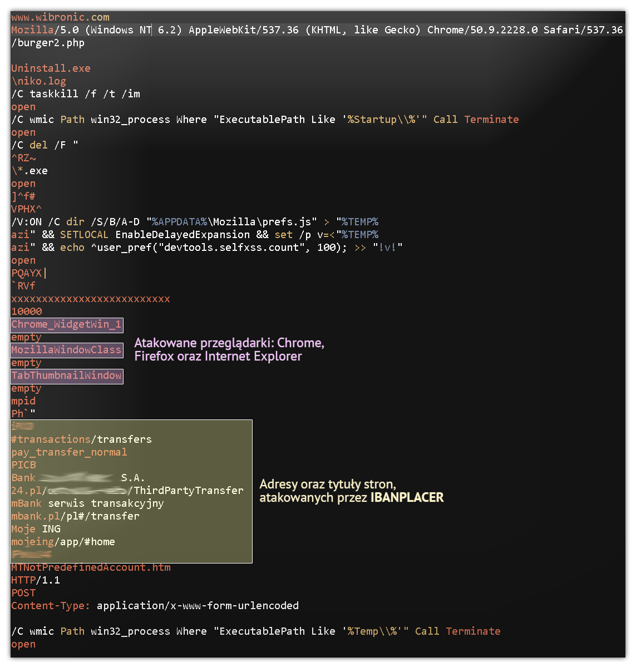641x672 pixels.
Task: Click the HTTP/1.1 line
Action: (36, 580)
